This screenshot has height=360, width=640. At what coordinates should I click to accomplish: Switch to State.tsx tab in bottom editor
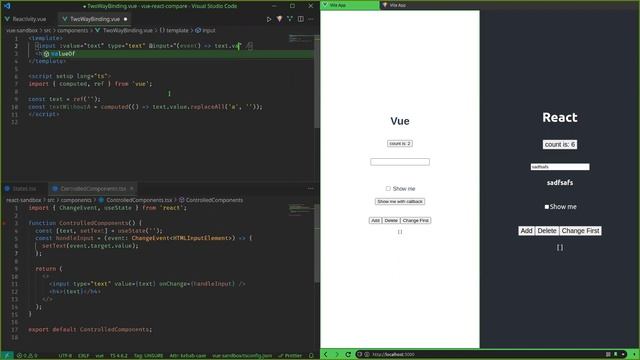tap(24, 189)
